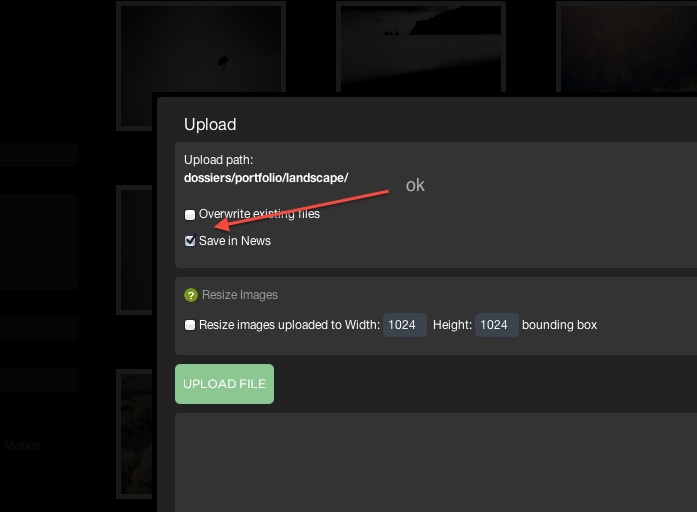
Task: Click the Height input field showing 1024
Action: (x=497, y=325)
